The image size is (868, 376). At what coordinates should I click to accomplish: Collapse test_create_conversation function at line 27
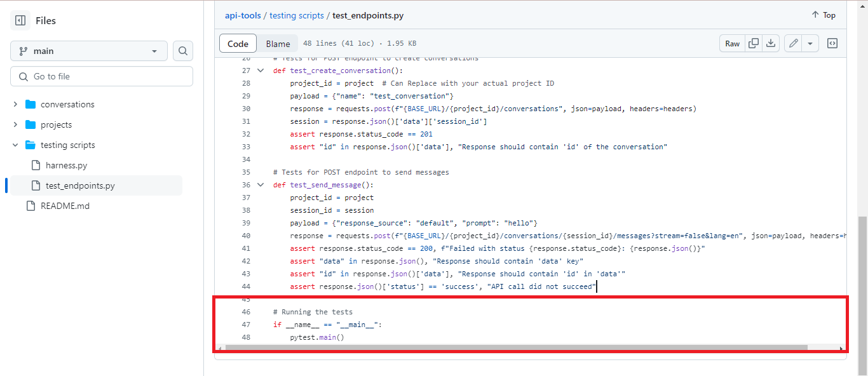tap(260, 70)
